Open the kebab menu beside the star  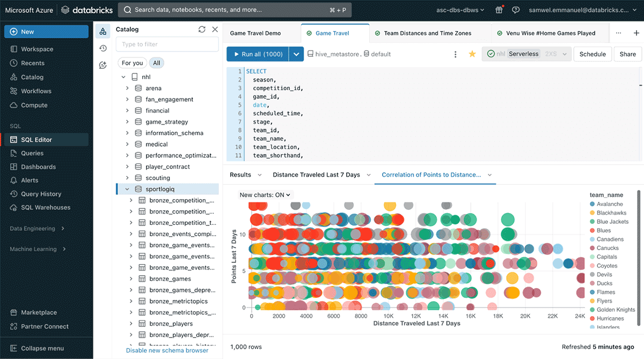[x=456, y=54]
